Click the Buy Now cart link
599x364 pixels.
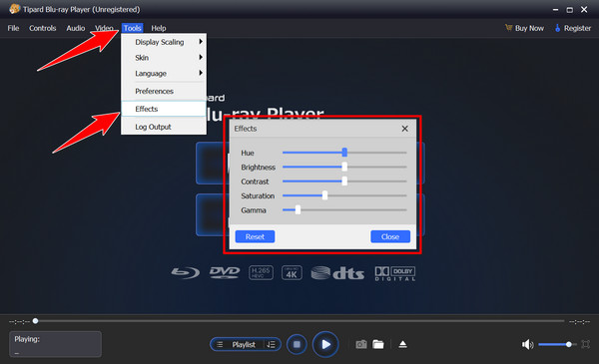pos(524,28)
